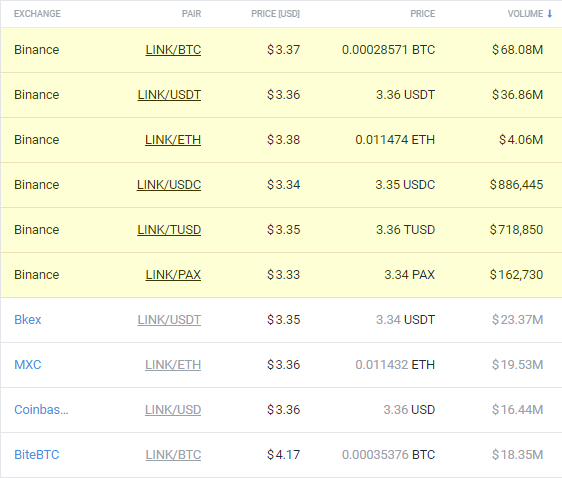Image resolution: width=562 pixels, height=478 pixels.
Task: Open MXC LINK/ETH pair link
Action: (173, 364)
